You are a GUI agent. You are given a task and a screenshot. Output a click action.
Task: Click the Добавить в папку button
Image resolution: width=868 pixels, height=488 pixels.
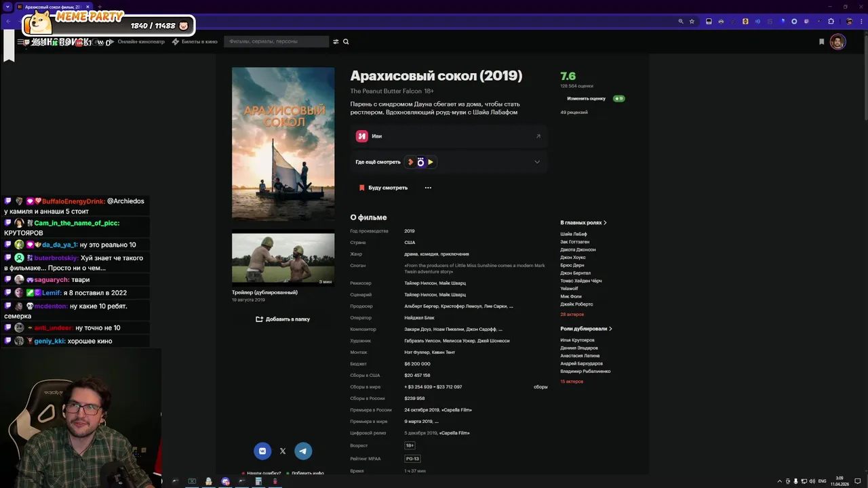click(283, 319)
